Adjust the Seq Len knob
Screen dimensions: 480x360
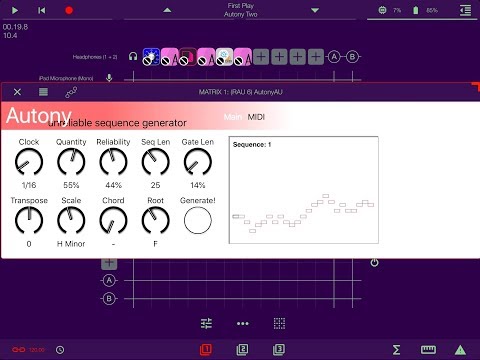pos(155,162)
